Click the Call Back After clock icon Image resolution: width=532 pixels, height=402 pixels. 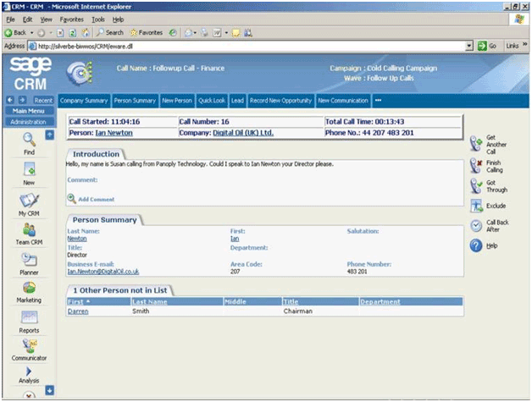[476, 225]
